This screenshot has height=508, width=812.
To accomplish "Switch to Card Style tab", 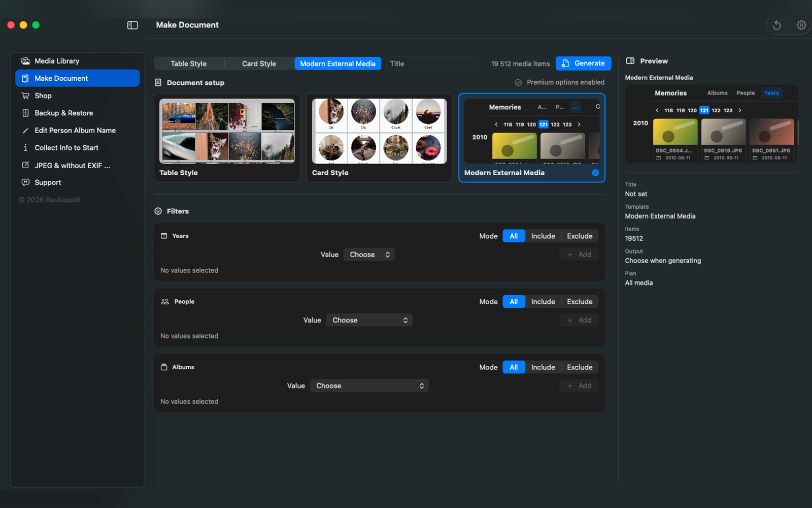I will click(x=259, y=63).
